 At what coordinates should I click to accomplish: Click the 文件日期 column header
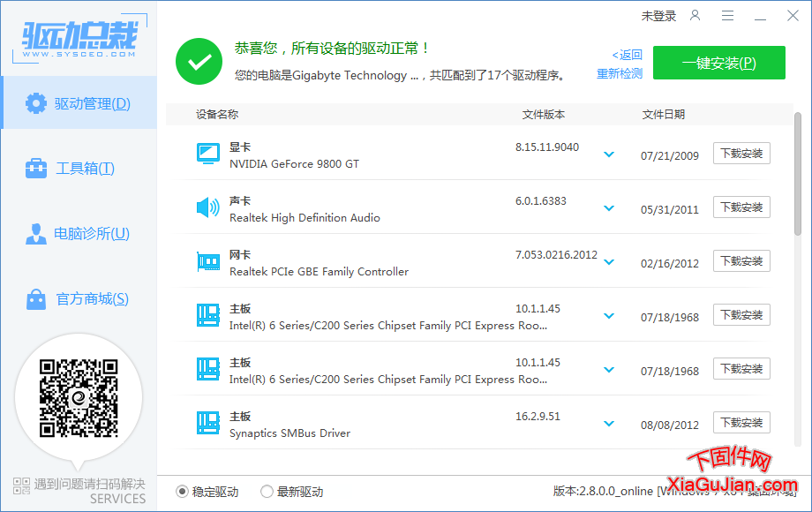[664, 115]
